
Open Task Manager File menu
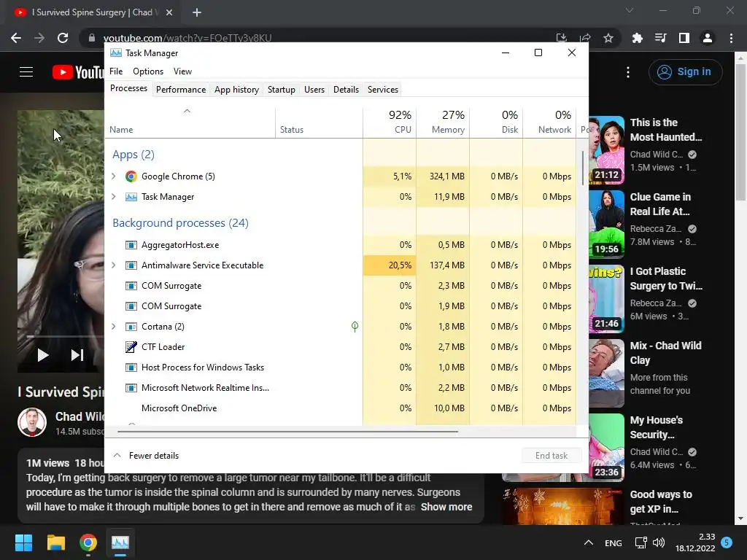pyautogui.click(x=116, y=71)
